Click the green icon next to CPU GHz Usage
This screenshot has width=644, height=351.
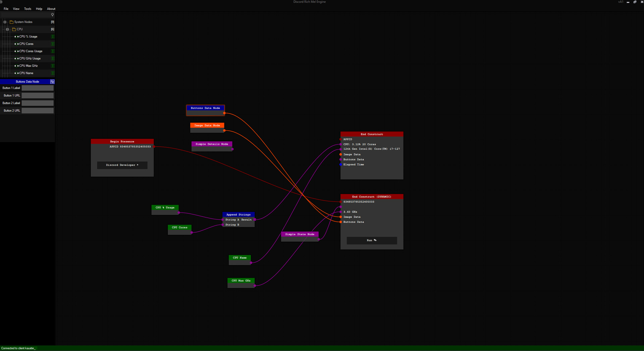[53, 58]
